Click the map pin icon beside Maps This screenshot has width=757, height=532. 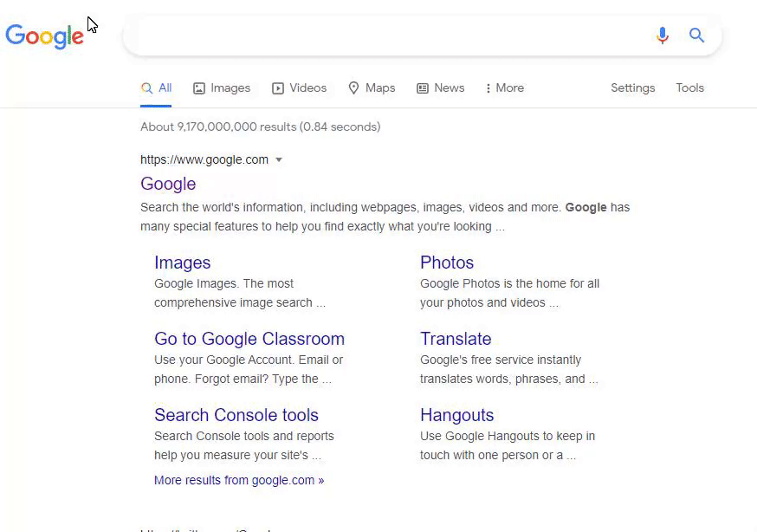tap(353, 88)
